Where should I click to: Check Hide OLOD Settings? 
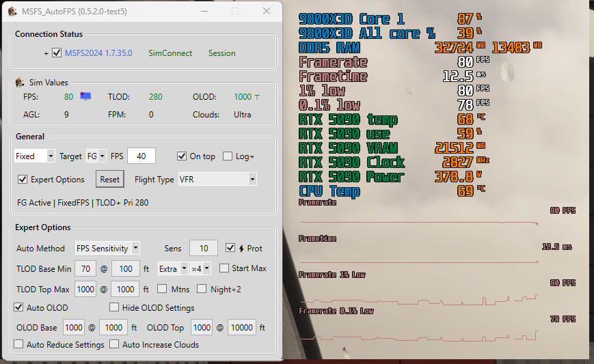point(114,307)
